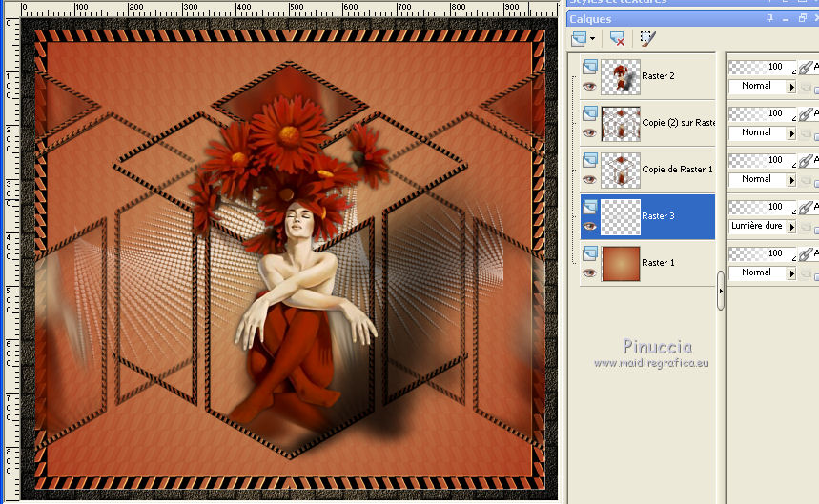Screen dimensions: 819x504
Task: Toggle link icon in Copie de Raster 1 row
Action: pyautogui.click(x=806, y=160)
